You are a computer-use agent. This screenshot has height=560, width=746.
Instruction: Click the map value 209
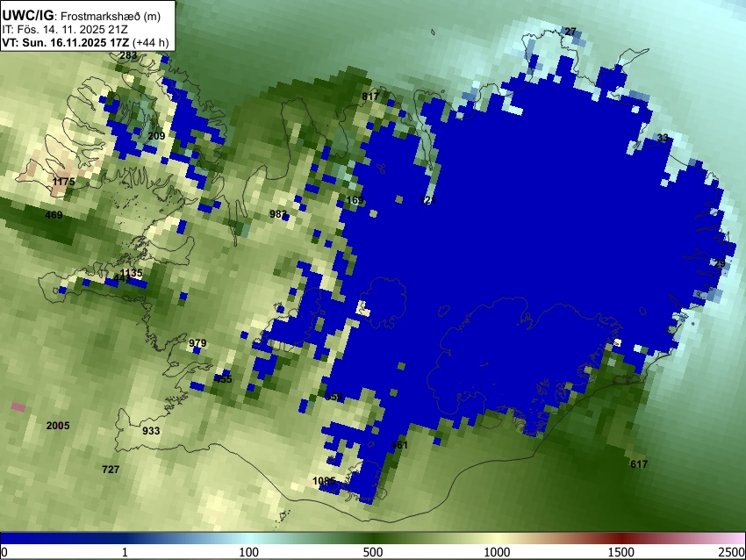pyautogui.click(x=156, y=136)
